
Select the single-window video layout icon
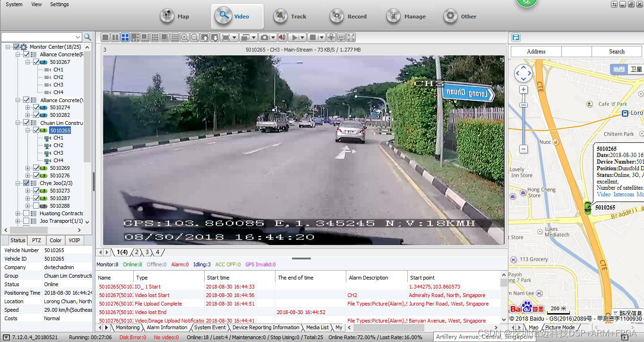[x=105, y=37]
